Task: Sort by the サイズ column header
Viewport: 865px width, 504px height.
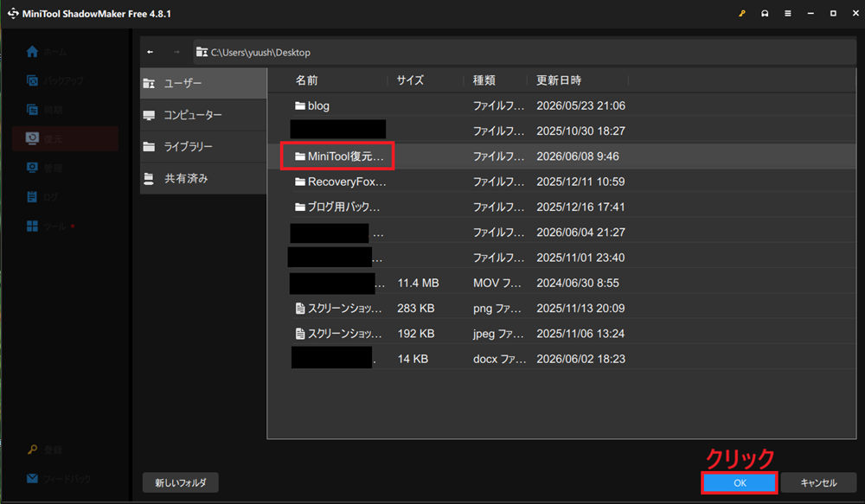Action: (x=410, y=80)
